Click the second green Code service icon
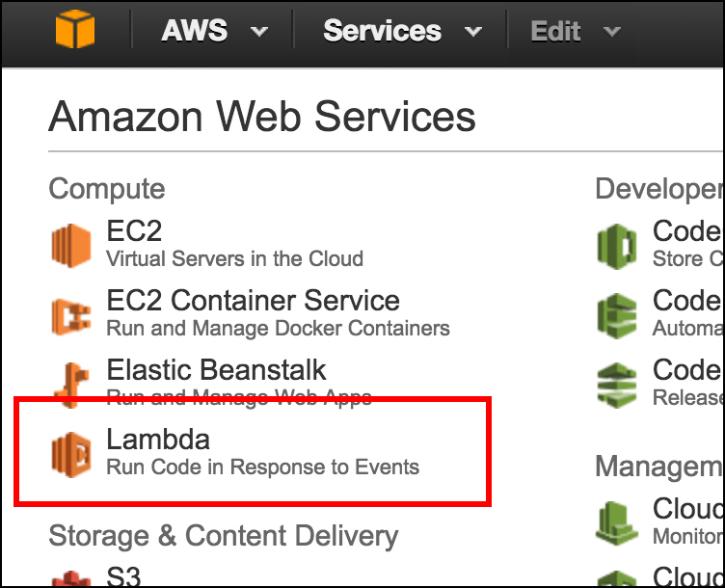The width and height of the screenshot is (725, 588). [x=617, y=314]
